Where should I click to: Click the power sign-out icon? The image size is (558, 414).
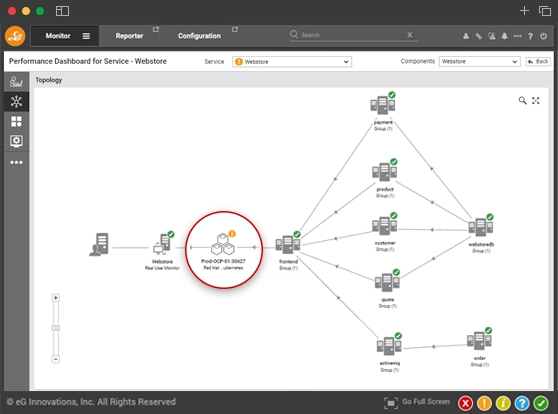[543, 36]
